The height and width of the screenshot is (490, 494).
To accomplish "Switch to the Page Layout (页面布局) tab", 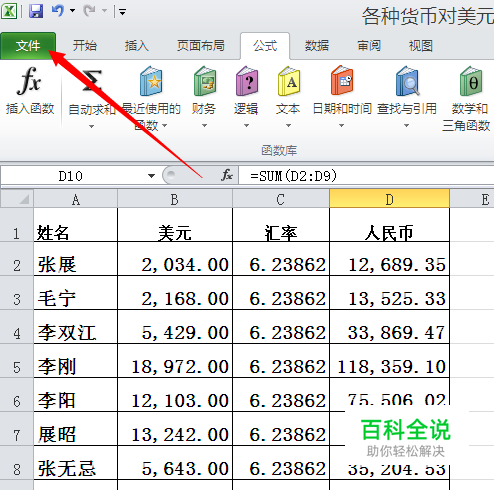I will click(201, 46).
